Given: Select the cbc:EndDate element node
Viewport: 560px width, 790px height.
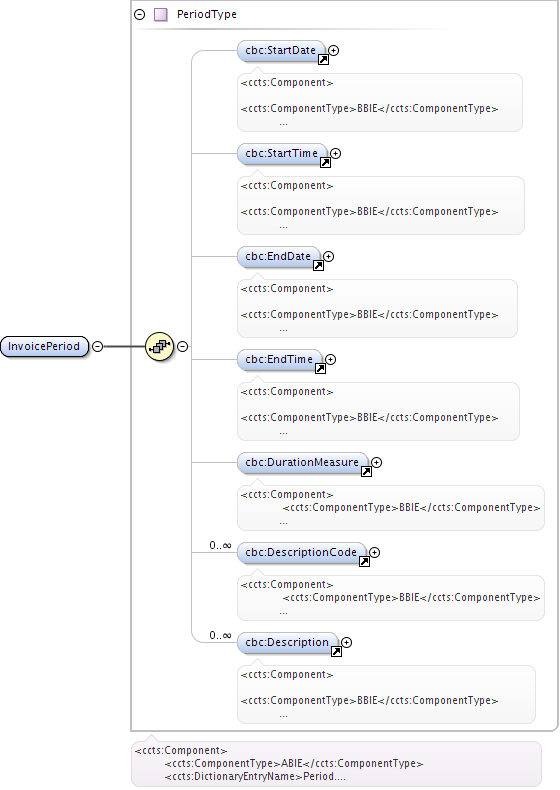Looking at the screenshot, I should (278, 256).
